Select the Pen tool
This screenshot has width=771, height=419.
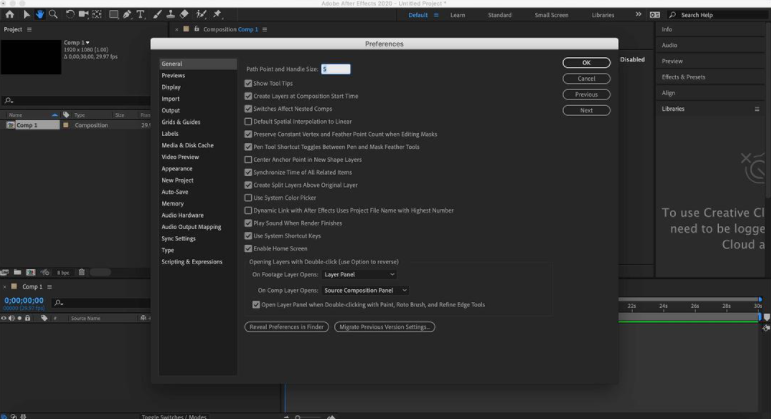tap(127, 14)
